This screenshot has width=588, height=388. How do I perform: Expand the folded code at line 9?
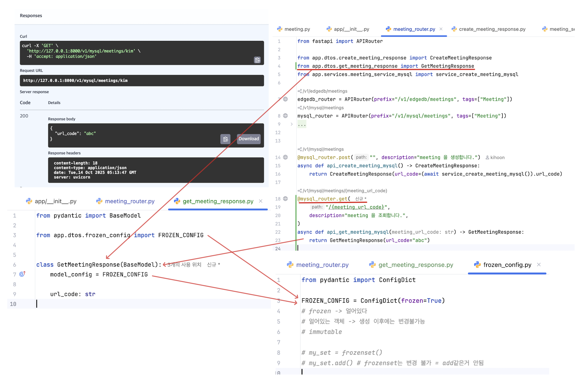[x=291, y=124]
